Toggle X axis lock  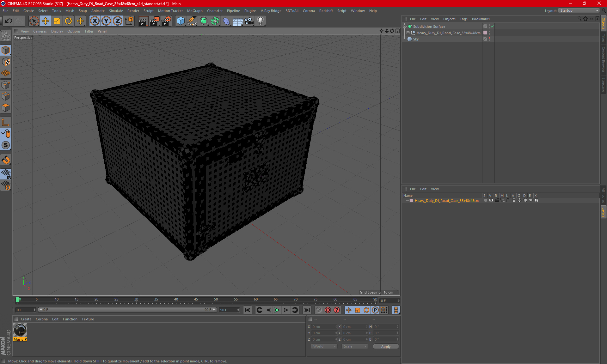pos(95,21)
